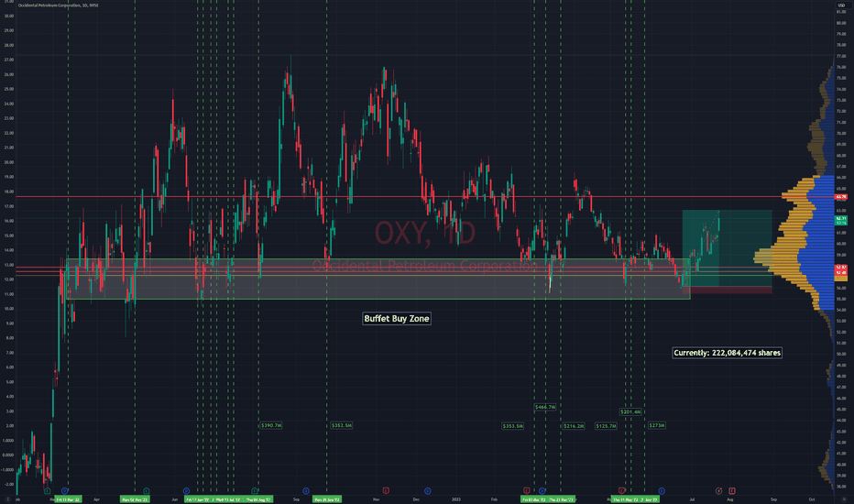Click the blue dividend marker in December 2022

coord(428,491)
